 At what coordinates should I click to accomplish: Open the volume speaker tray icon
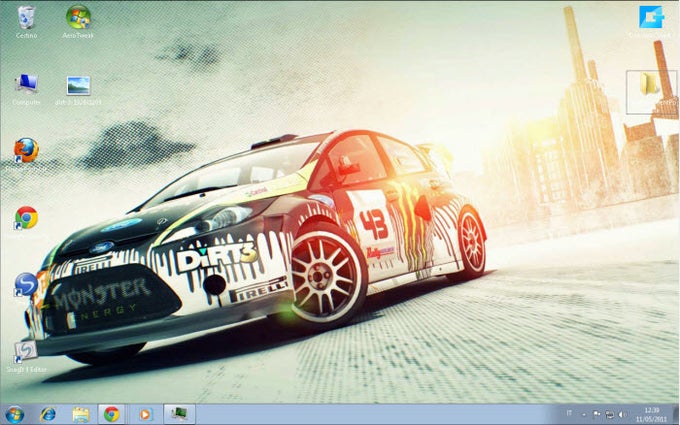point(622,415)
